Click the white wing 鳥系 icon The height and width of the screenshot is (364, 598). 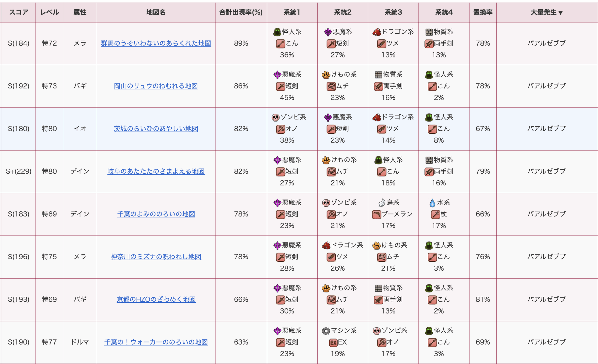pos(382,203)
